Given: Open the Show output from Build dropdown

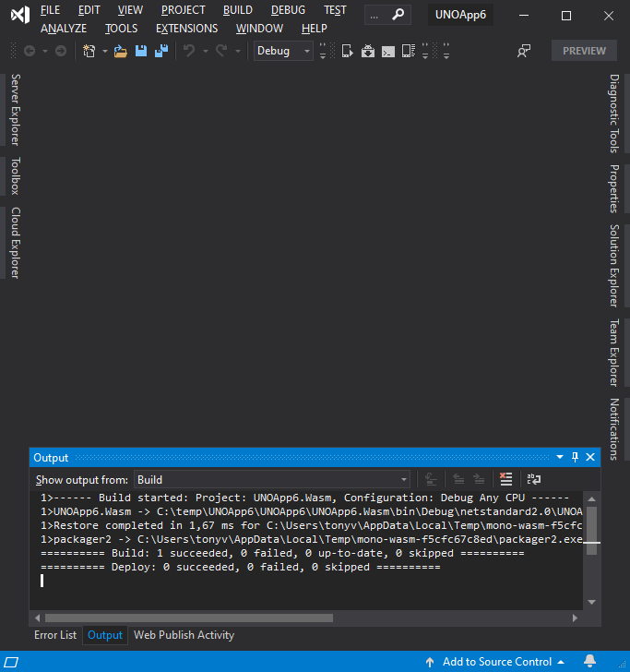Looking at the screenshot, I should click(x=272, y=480).
